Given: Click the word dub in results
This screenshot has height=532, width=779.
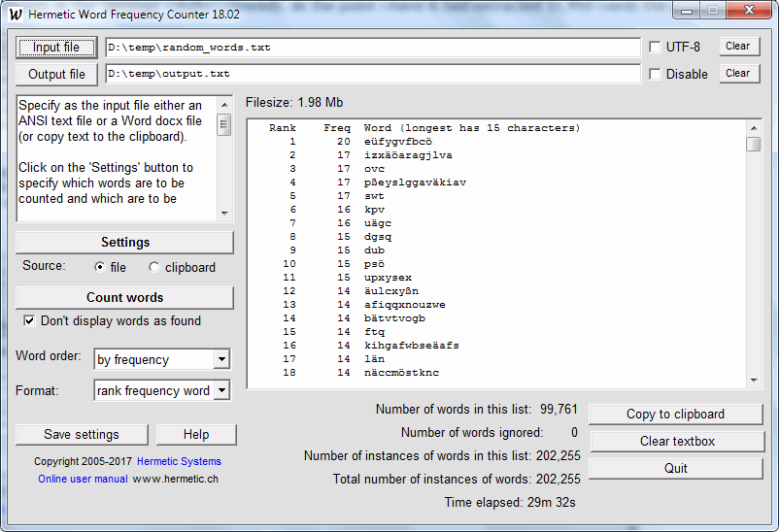Looking at the screenshot, I should click(x=374, y=250).
